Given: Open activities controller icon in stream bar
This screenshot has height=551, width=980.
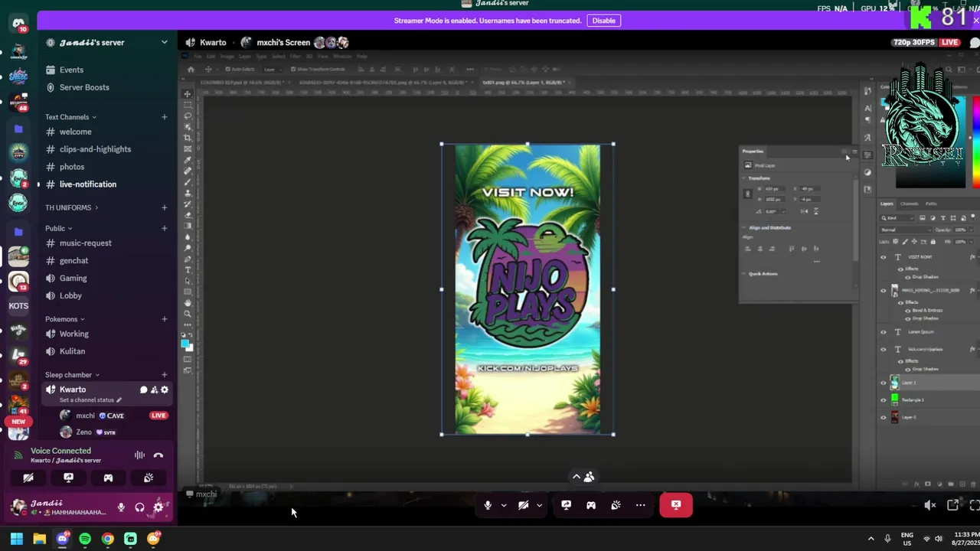Looking at the screenshot, I should [x=591, y=505].
